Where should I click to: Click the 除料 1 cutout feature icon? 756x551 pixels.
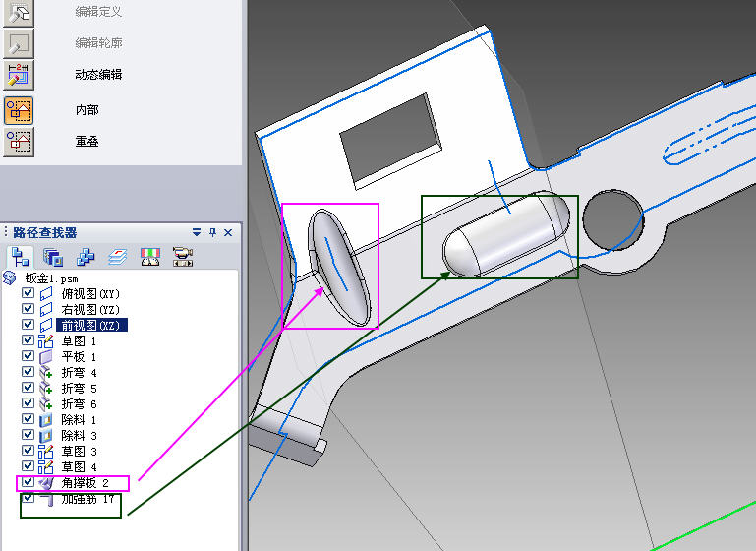click(46, 420)
